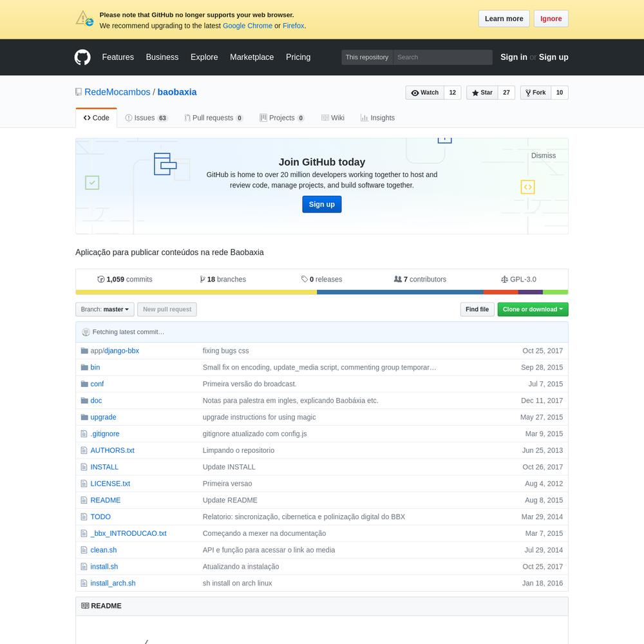644x644 pixels.
Task: Open the 7 contributors link
Action: pyautogui.click(x=420, y=279)
